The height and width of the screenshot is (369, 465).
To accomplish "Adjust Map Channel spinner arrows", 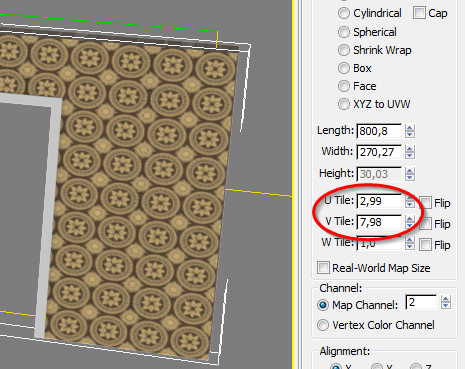I will tap(446, 302).
